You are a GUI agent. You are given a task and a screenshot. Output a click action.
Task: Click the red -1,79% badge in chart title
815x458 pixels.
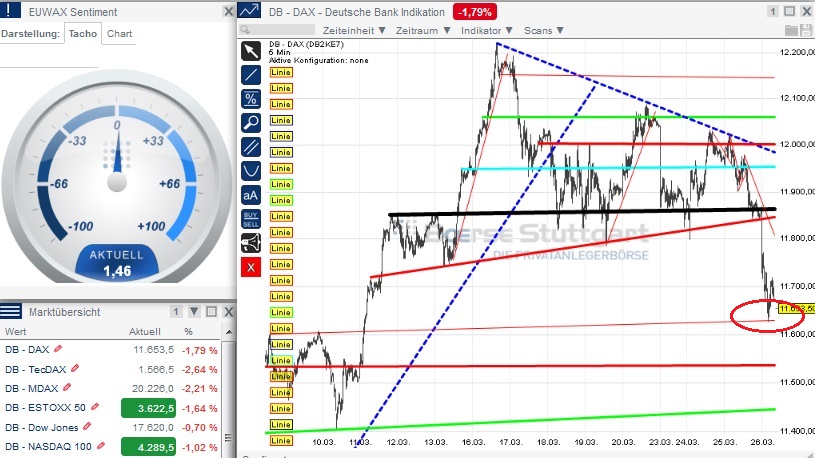pos(475,11)
